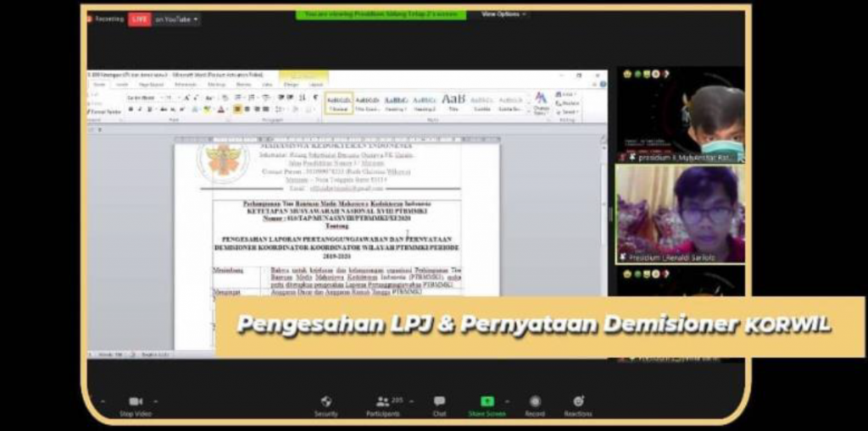The width and height of the screenshot is (868, 431).
Task: Switch to Page Layout tab
Action: [151, 85]
